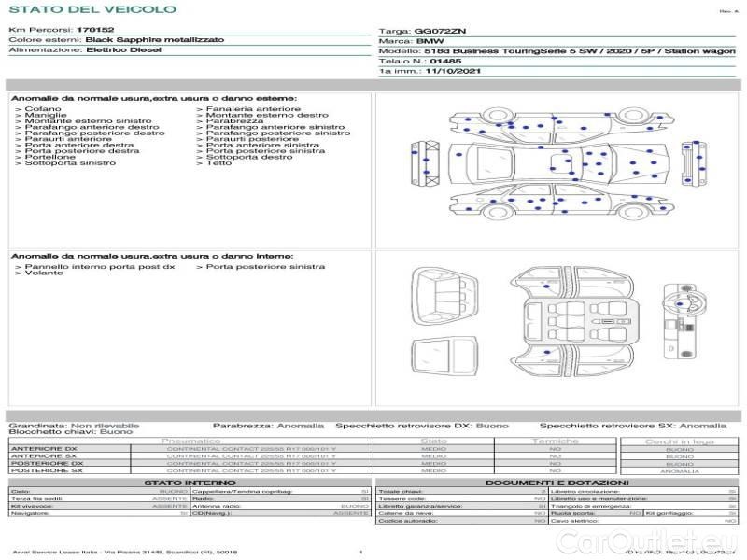747x560 pixels.
Task: Click "Blocchetto chiavi: Buono" status
Action: click(x=71, y=431)
